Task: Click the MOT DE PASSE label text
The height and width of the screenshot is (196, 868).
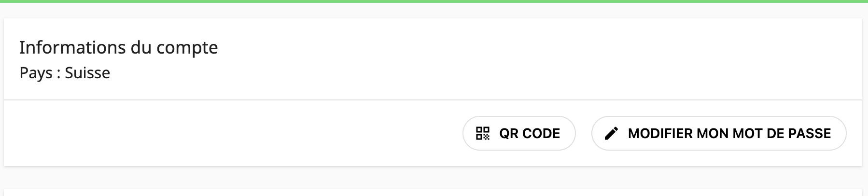Action: [x=781, y=133]
